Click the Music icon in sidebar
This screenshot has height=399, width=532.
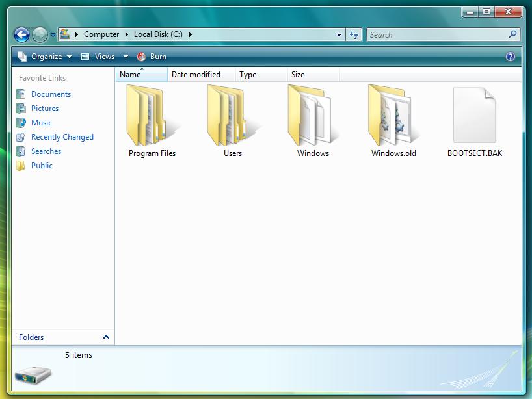(x=21, y=122)
